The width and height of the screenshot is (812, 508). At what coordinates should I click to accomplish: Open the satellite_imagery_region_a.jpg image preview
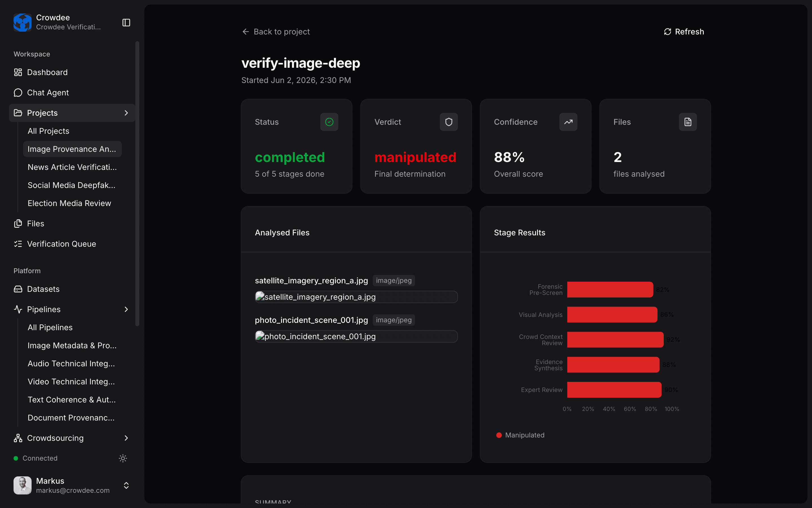pyautogui.click(x=356, y=297)
